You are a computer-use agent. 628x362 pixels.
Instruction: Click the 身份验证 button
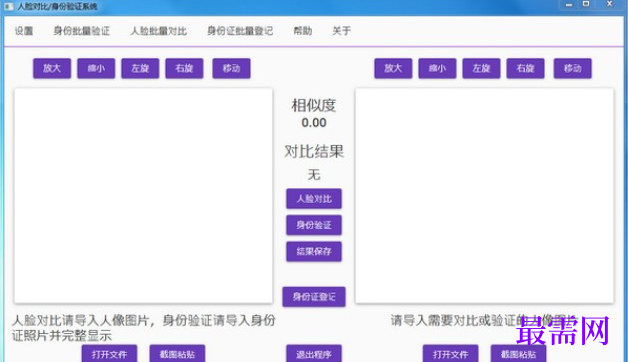click(x=314, y=225)
